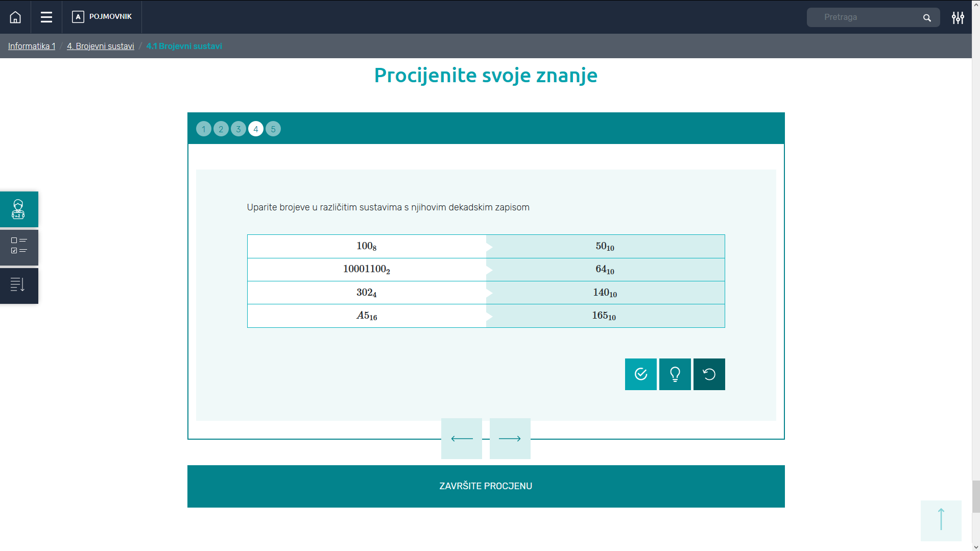Viewport: 980px width, 551px height.
Task: Check the answer with checkmark button
Action: [640, 374]
